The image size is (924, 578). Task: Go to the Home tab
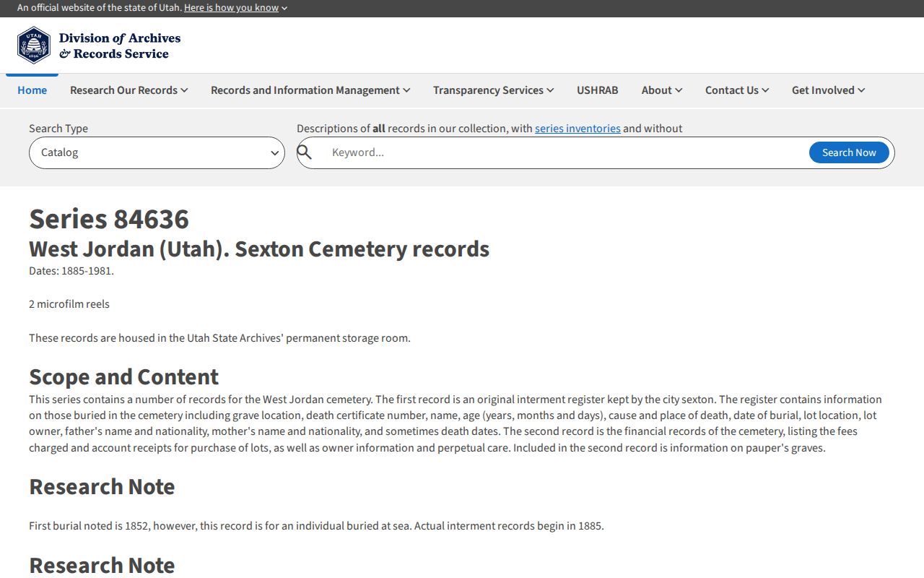coord(32,90)
